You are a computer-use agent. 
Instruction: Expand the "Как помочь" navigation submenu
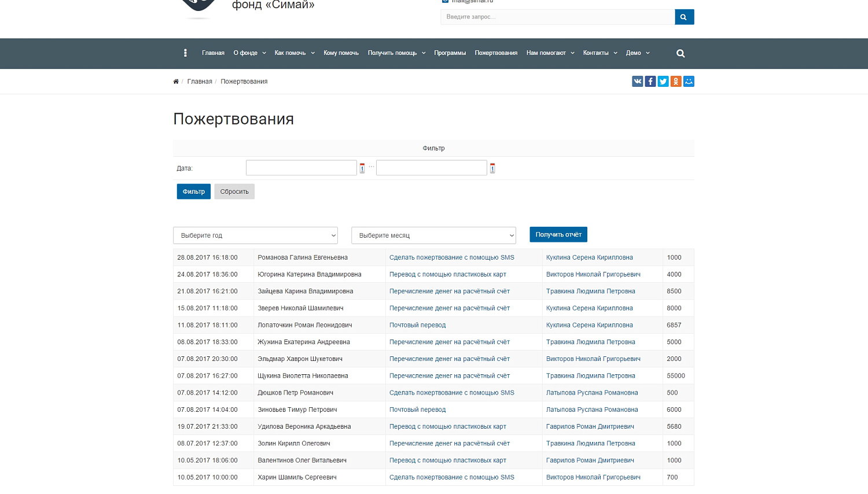point(295,53)
